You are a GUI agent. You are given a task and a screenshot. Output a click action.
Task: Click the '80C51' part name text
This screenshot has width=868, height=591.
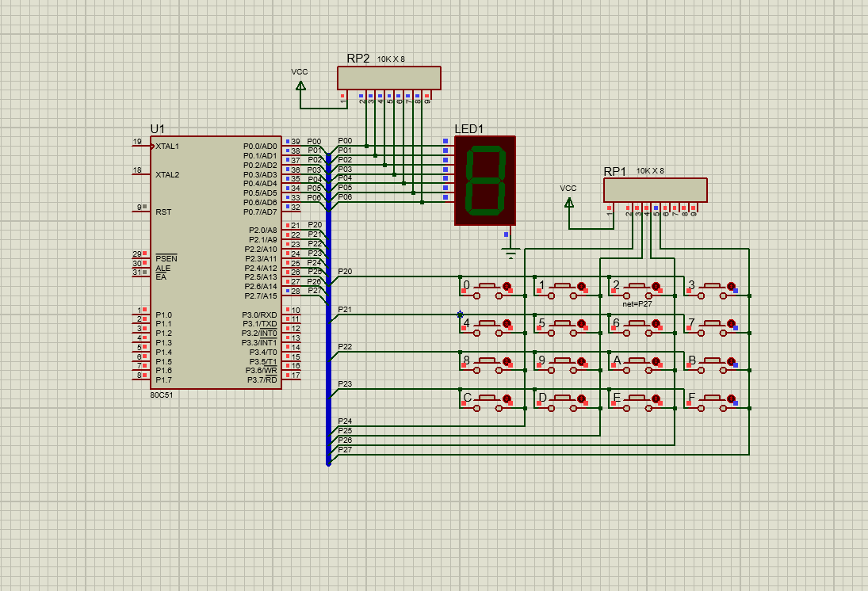click(162, 395)
